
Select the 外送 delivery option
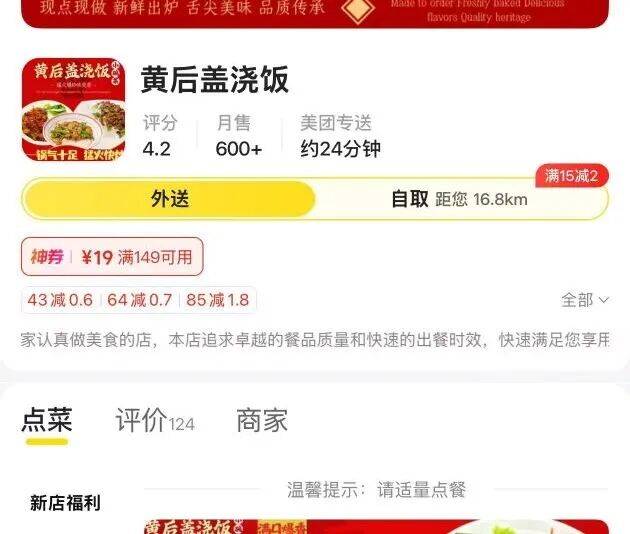point(169,199)
